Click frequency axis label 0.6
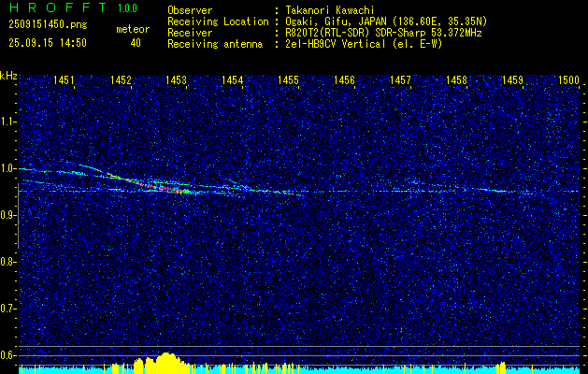 [7, 355]
